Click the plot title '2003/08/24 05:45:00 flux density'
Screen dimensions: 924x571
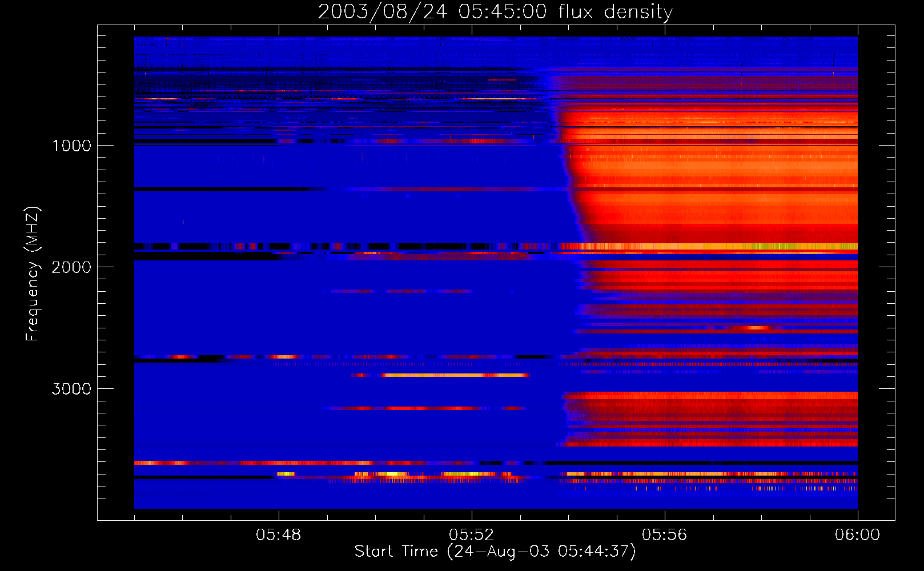[495, 12]
